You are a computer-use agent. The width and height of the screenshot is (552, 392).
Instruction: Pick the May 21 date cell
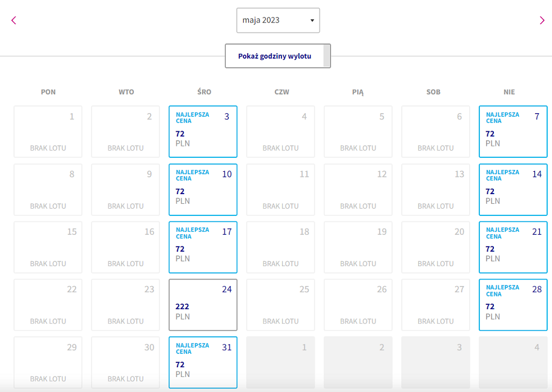click(x=513, y=247)
